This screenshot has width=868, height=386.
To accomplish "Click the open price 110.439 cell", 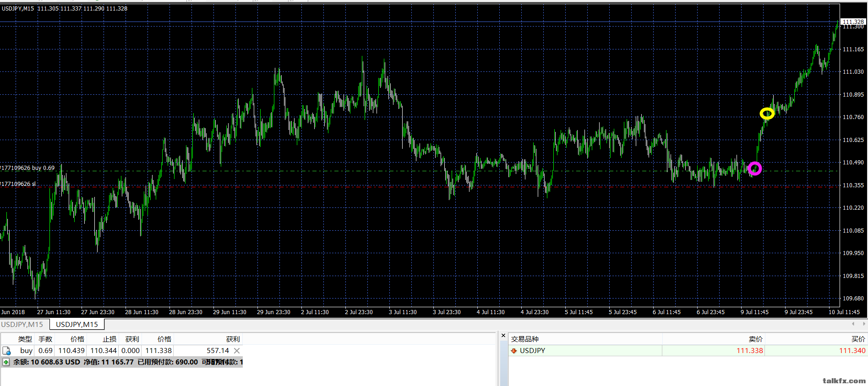I will [x=71, y=351].
